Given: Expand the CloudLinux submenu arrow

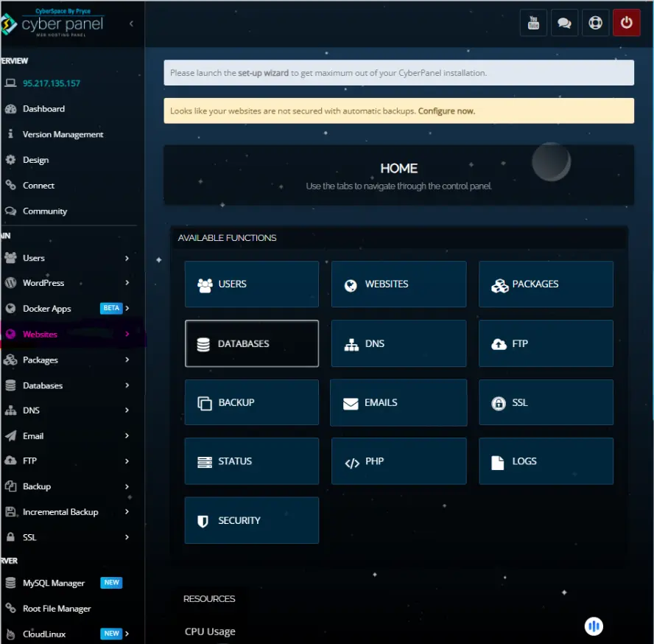Looking at the screenshot, I should tap(127, 634).
